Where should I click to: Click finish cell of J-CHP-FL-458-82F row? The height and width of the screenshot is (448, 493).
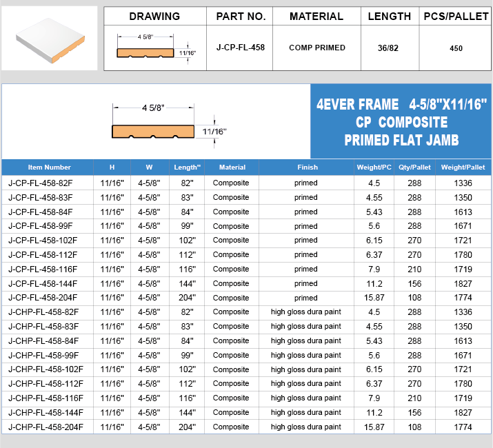[x=306, y=312]
